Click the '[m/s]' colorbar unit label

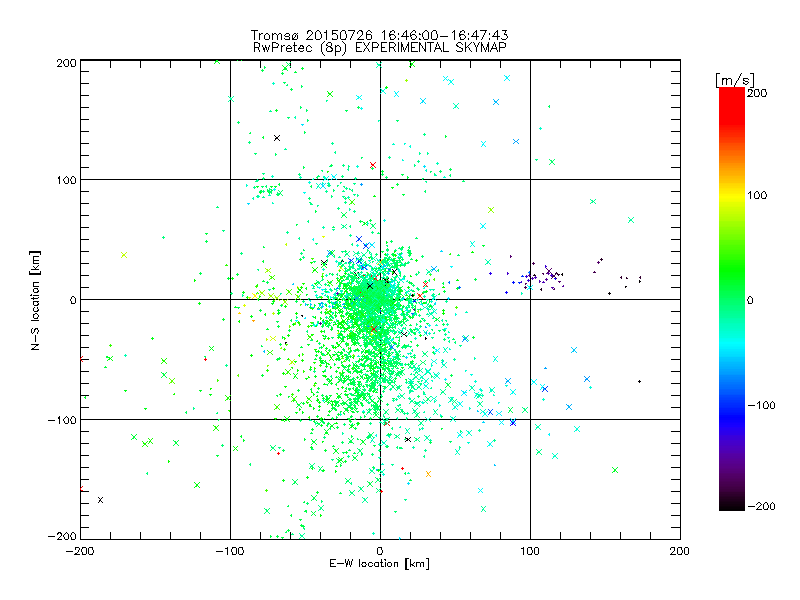pyautogui.click(x=735, y=80)
